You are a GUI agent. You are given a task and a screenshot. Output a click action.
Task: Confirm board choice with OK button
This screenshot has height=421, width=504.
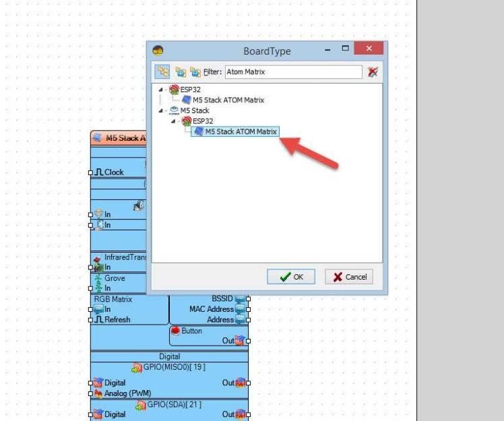(x=291, y=277)
